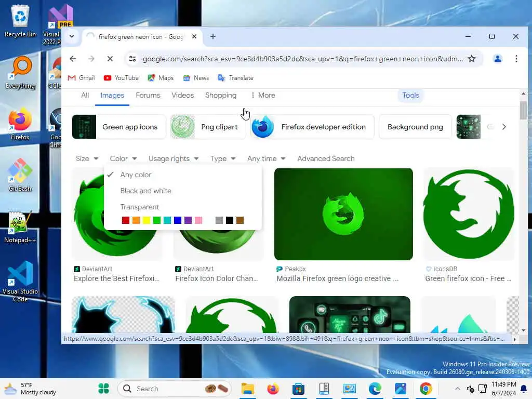Open the Gmail bookmark

pyautogui.click(x=81, y=78)
